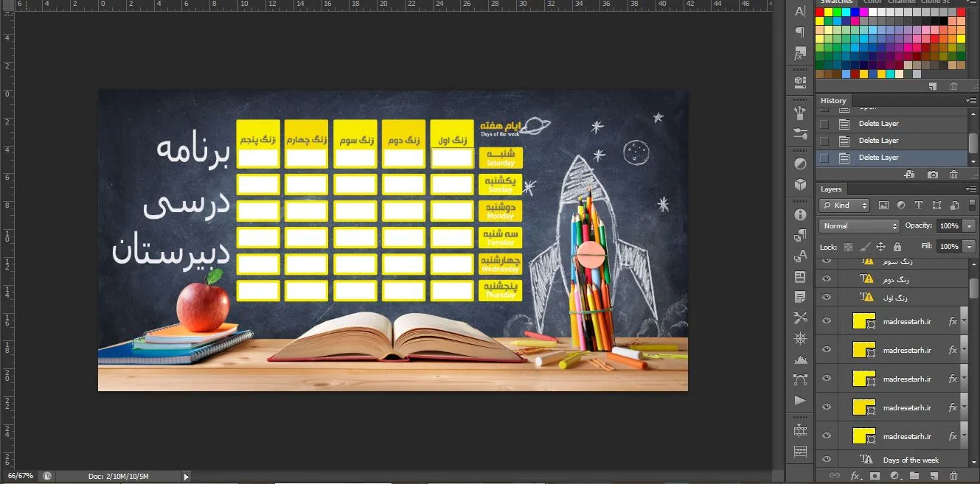Image resolution: width=980 pixels, height=484 pixels.
Task: Toggle lock position
Action: 880,247
